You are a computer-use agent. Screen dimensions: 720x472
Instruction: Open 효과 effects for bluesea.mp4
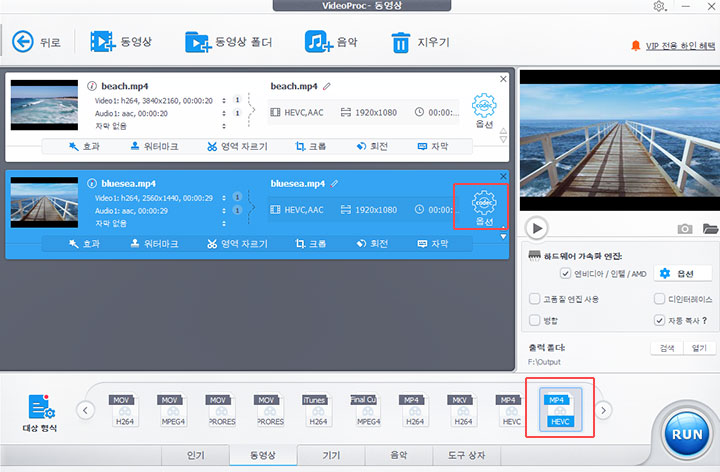[x=84, y=244]
